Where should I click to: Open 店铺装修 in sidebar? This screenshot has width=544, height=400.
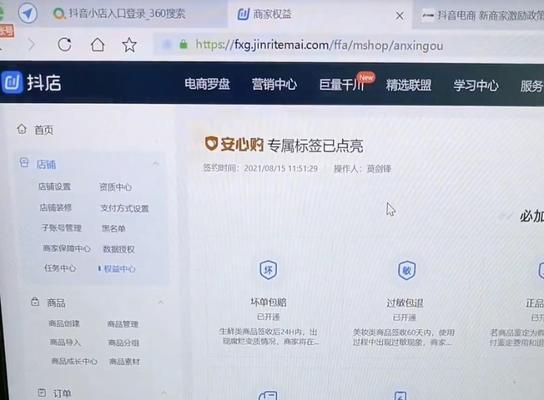click(56, 207)
